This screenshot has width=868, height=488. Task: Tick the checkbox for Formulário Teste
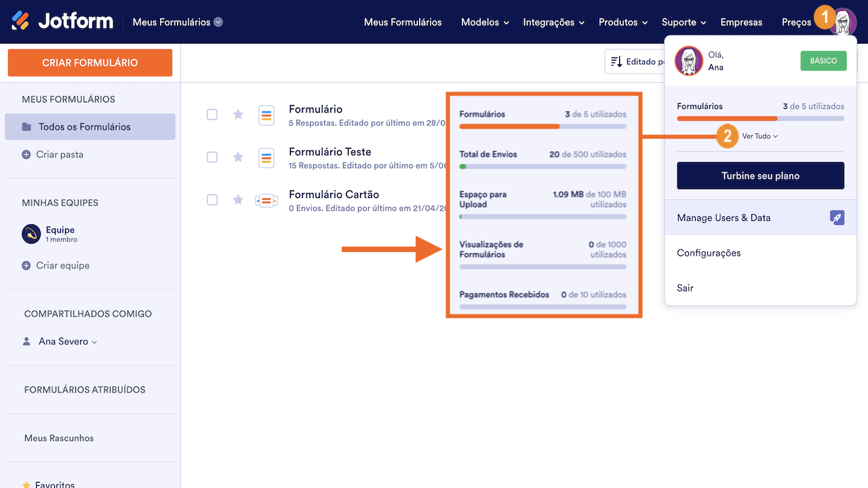click(x=212, y=157)
